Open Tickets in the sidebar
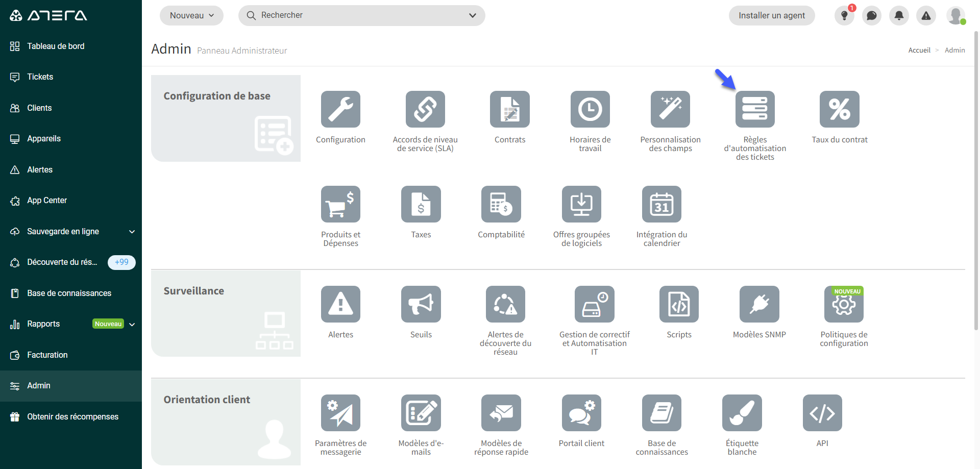The height and width of the screenshot is (469, 980). coord(71,77)
